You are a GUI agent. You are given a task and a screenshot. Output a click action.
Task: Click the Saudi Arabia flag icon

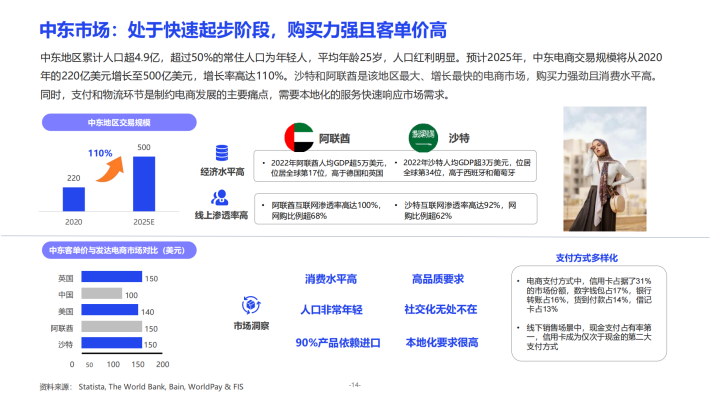[x=423, y=138]
